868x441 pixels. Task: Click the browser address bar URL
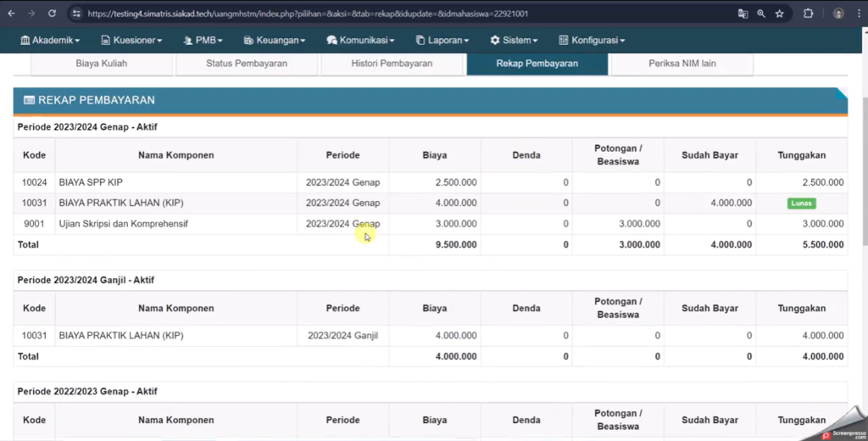click(x=339, y=14)
